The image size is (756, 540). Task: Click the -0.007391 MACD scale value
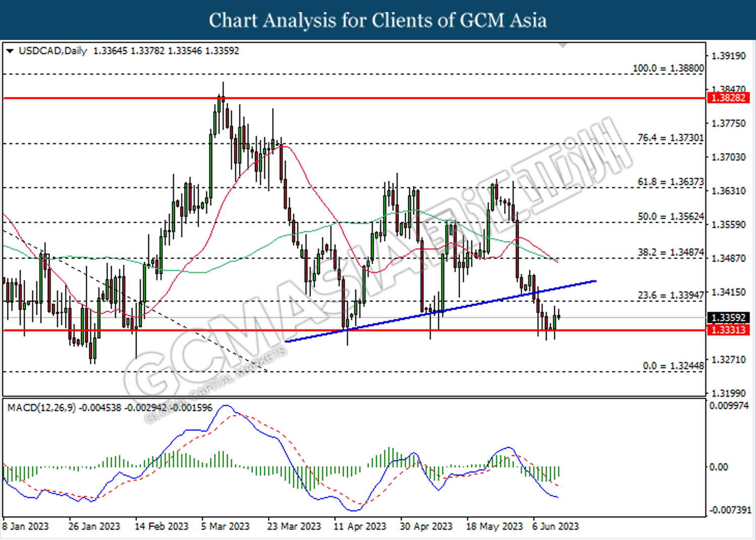pyautogui.click(x=730, y=510)
